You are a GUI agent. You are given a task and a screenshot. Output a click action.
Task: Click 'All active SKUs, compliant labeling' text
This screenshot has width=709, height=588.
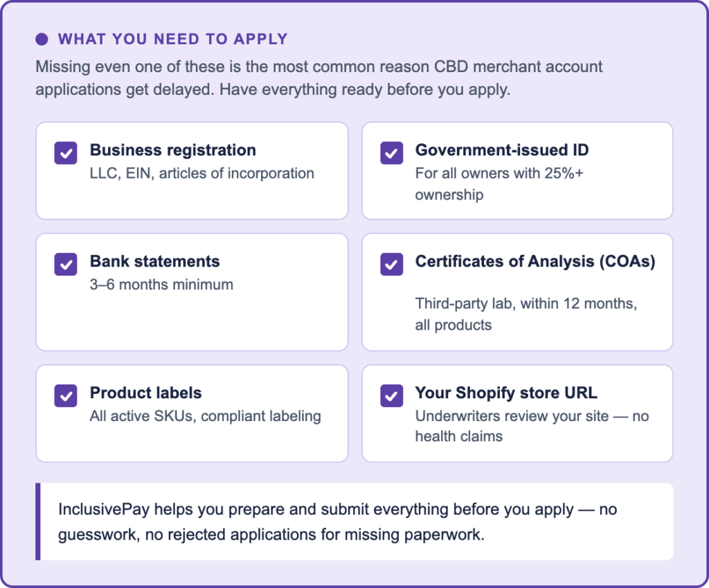coord(205,416)
